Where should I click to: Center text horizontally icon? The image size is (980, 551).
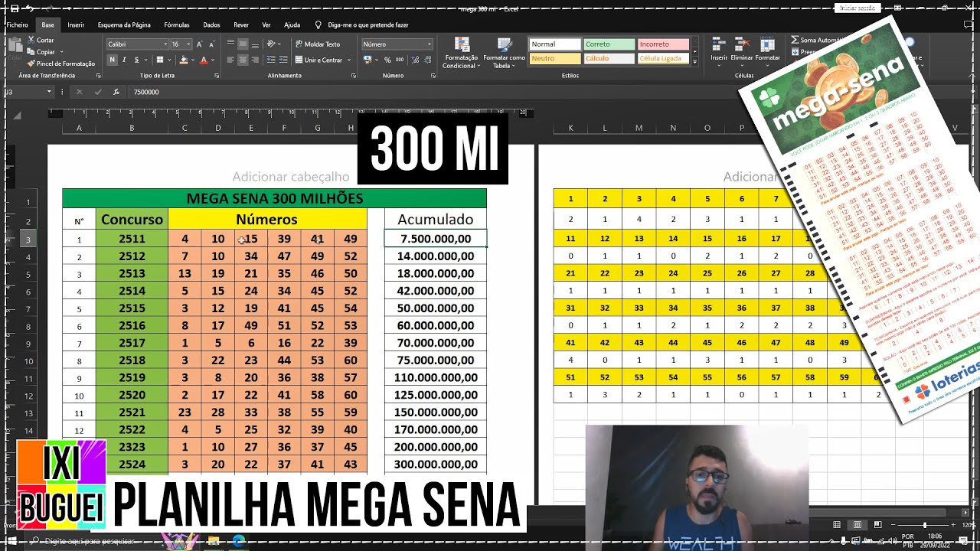243,60
